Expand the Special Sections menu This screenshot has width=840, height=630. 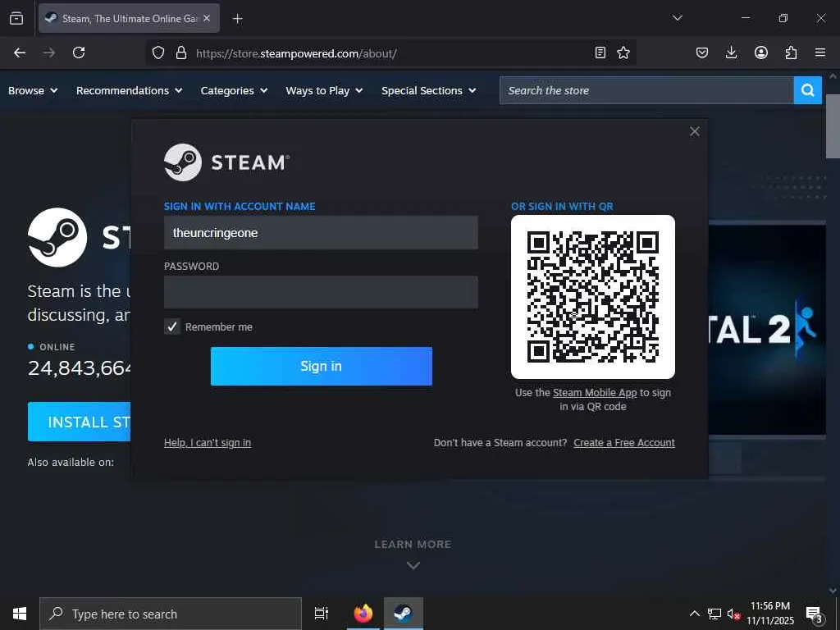pyautogui.click(x=428, y=90)
